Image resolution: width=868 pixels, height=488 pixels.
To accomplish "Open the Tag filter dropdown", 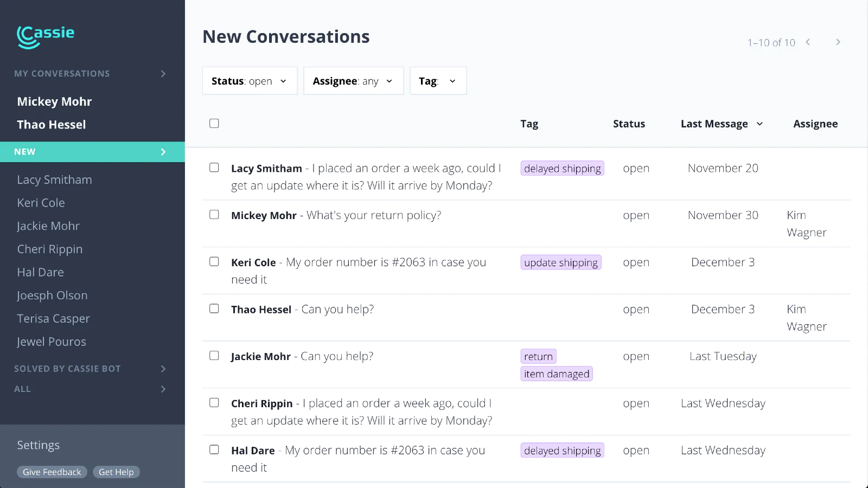I will coord(438,81).
